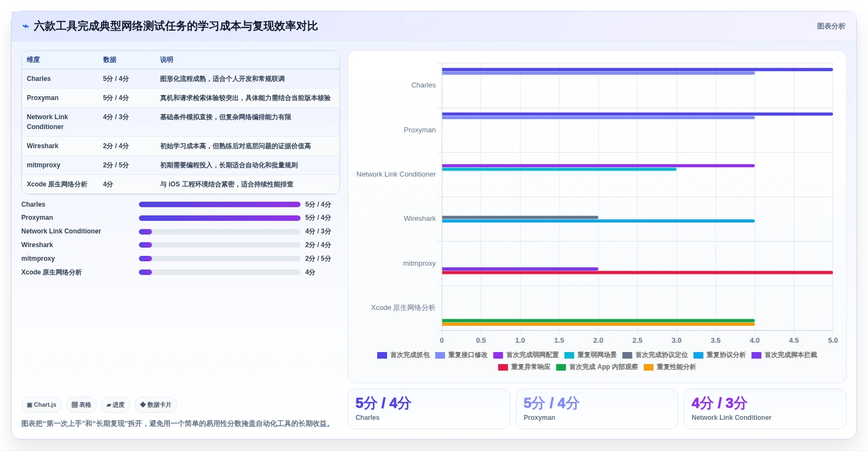Click the 图表分析 label in the header
868x451 pixels.
click(831, 26)
